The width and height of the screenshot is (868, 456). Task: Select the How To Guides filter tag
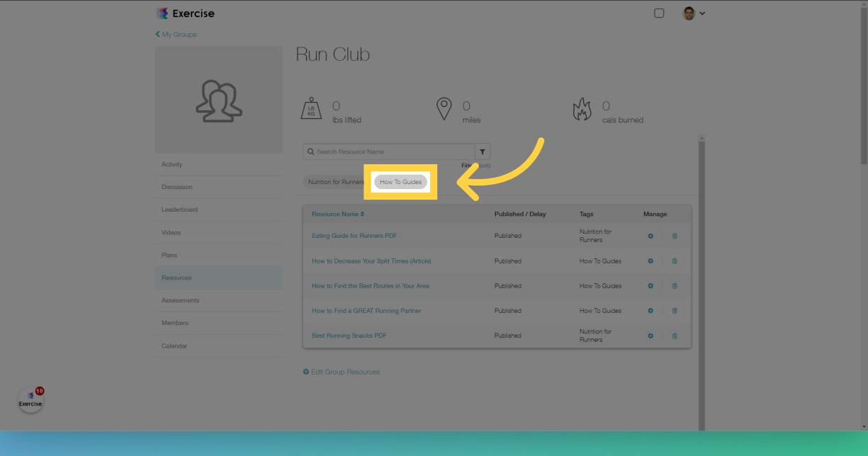coord(400,182)
